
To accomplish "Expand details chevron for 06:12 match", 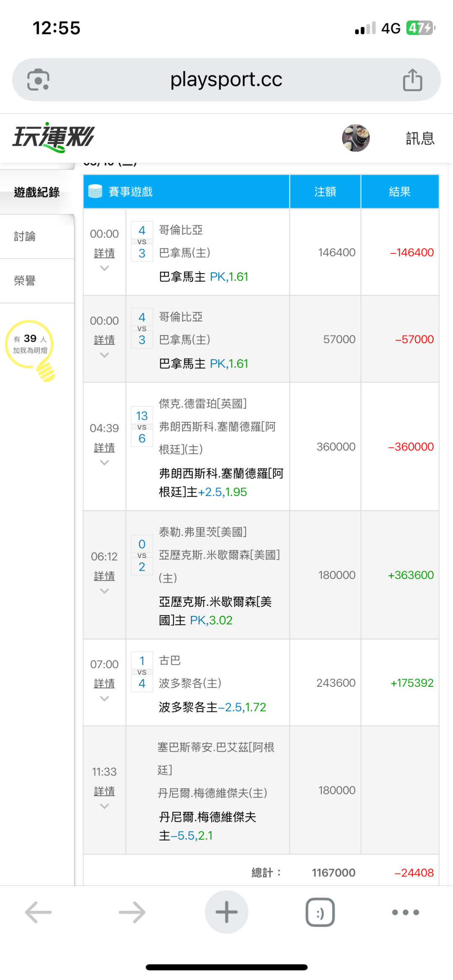I will 104,591.
